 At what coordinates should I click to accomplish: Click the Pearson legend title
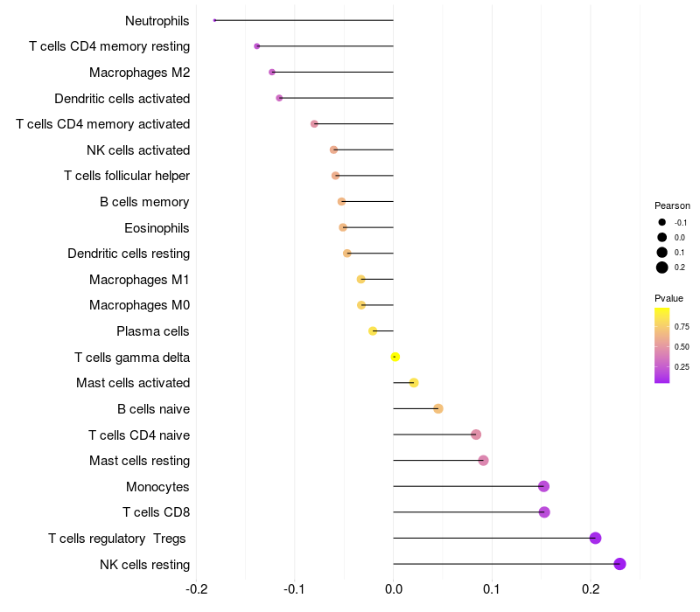(x=672, y=205)
